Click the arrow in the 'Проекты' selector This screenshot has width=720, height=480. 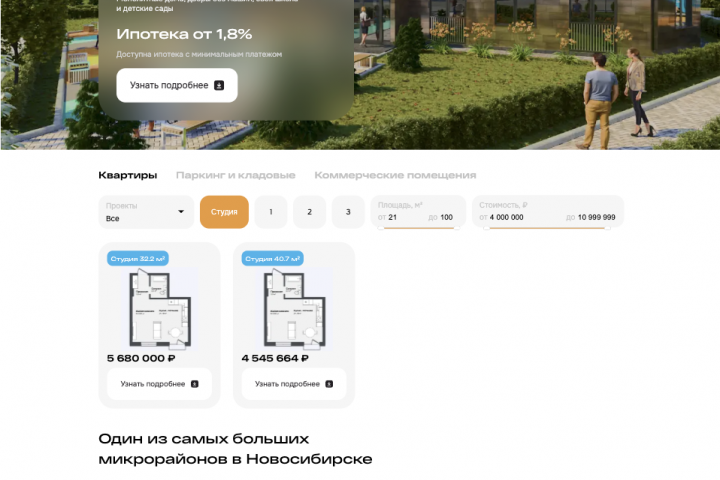pyautogui.click(x=181, y=212)
